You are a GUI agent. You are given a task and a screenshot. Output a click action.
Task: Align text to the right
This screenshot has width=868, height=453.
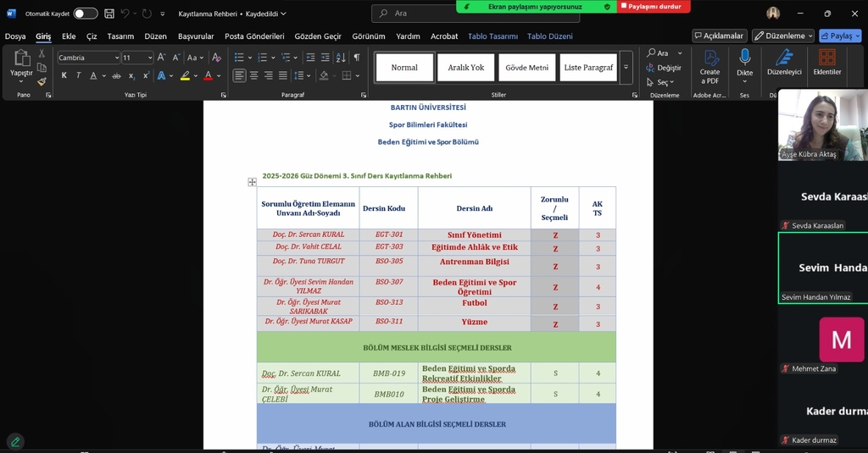[269, 75]
